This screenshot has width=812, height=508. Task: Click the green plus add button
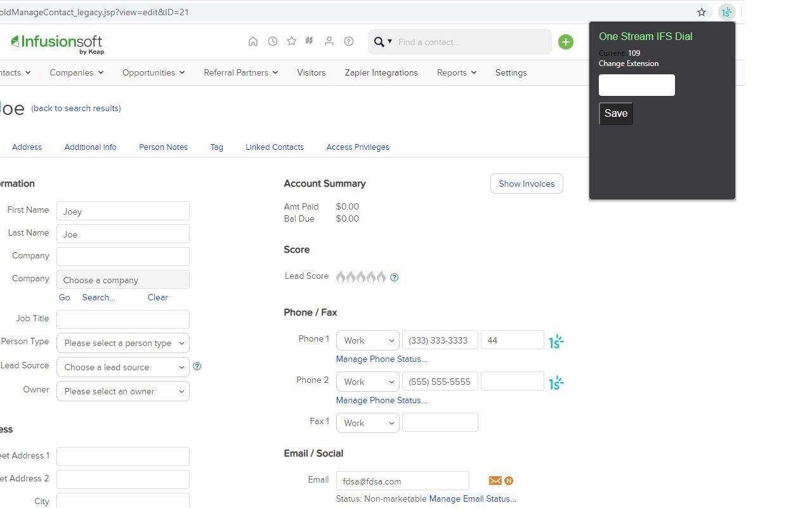[x=566, y=42]
